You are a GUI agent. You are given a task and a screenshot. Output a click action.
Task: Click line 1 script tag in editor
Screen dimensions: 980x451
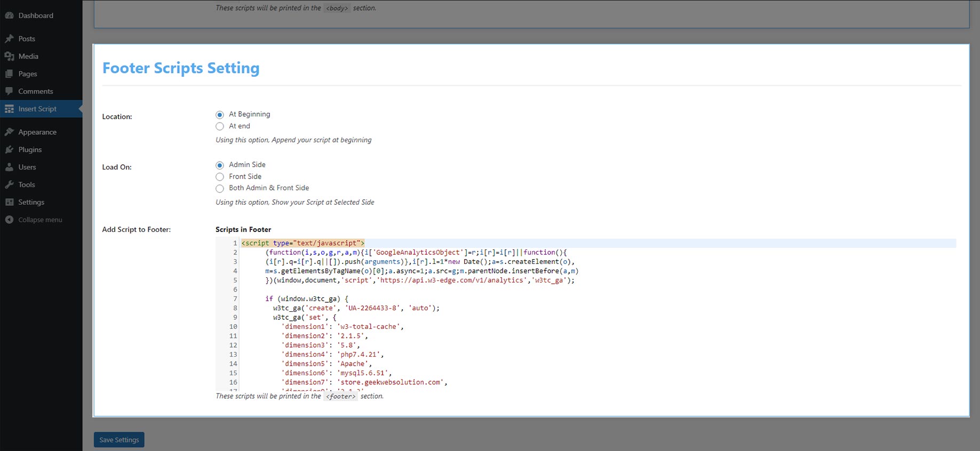303,243
